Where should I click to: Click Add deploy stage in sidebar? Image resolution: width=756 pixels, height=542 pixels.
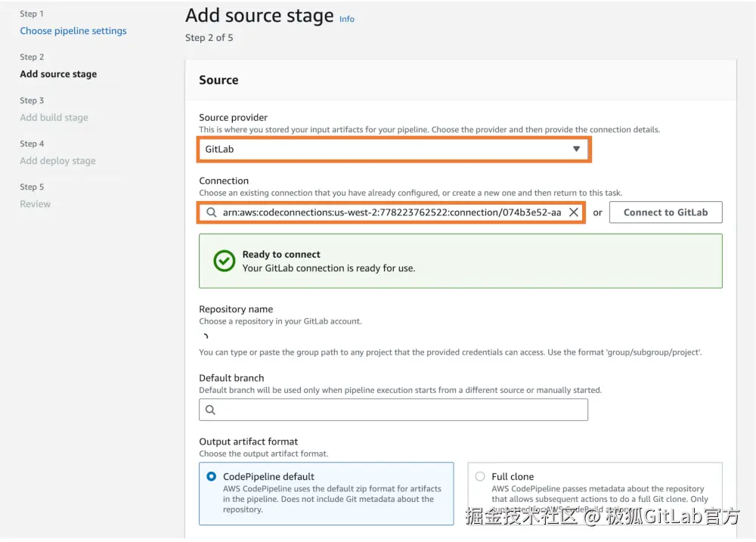tap(57, 161)
